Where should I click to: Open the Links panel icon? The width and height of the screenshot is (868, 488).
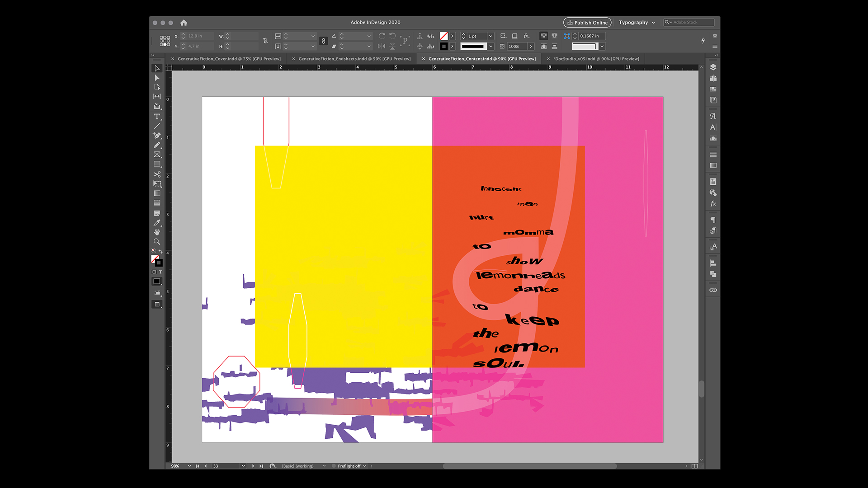pos(713,290)
